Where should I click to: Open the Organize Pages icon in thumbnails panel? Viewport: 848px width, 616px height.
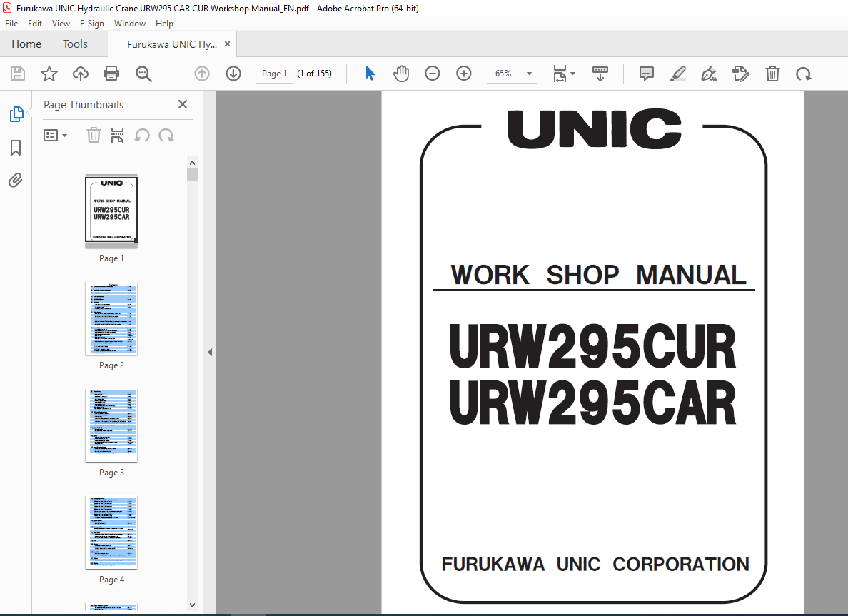(117, 135)
